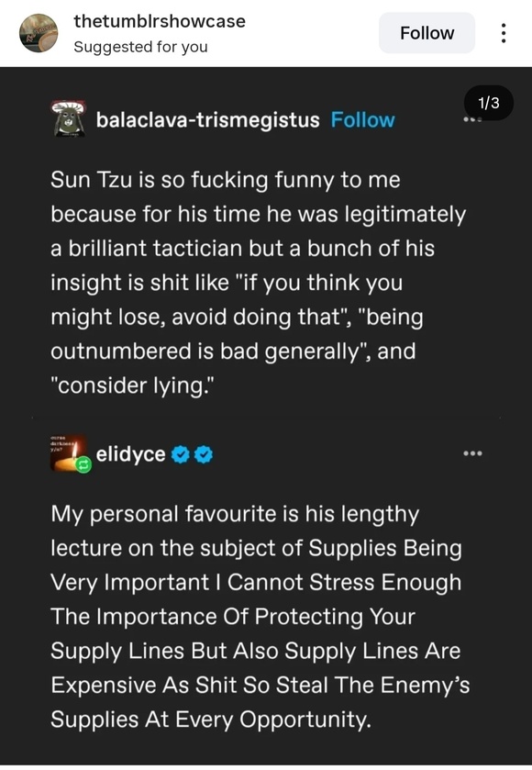The width and height of the screenshot is (532, 770).
Task: Click first blue verified badge after elidyce
Action: click(x=180, y=454)
